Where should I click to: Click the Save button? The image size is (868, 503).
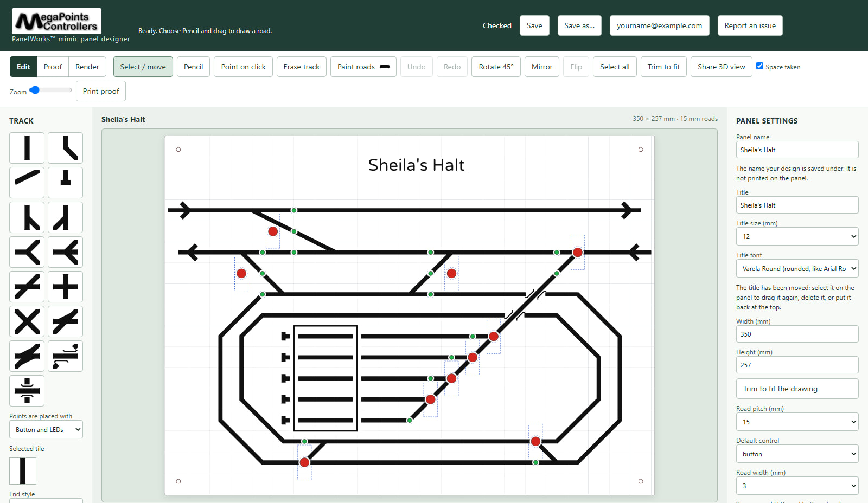pyautogui.click(x=534, y=25)
